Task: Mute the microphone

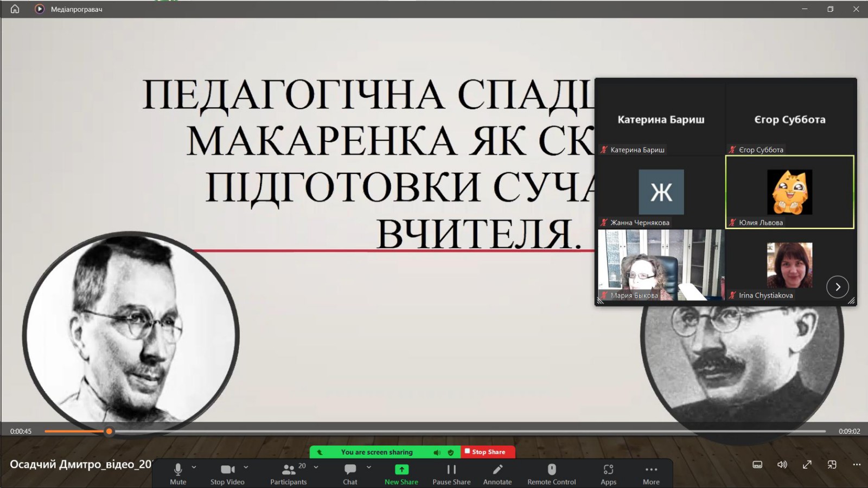Action: click(177, 470)
